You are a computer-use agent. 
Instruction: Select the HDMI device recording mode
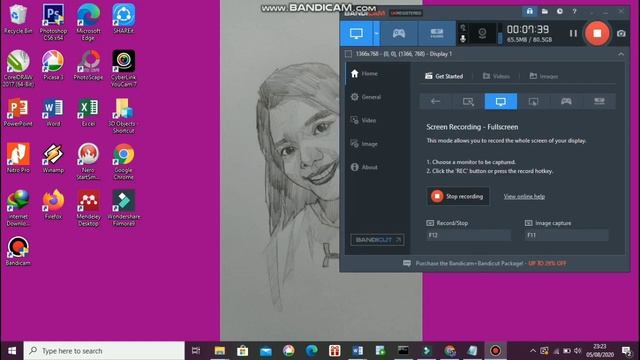[x=436, y=33]
